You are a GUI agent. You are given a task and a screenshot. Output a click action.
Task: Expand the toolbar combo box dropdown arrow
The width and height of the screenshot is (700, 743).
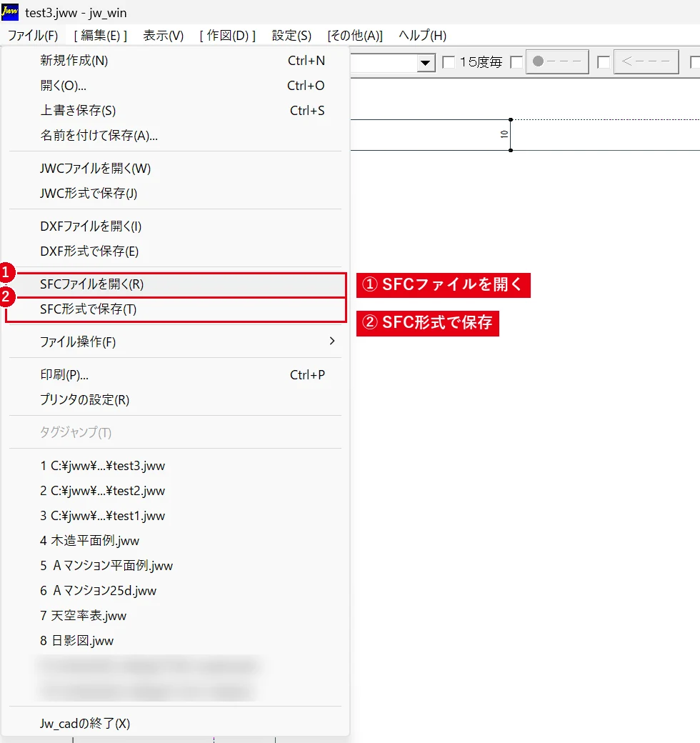(426, 63)
